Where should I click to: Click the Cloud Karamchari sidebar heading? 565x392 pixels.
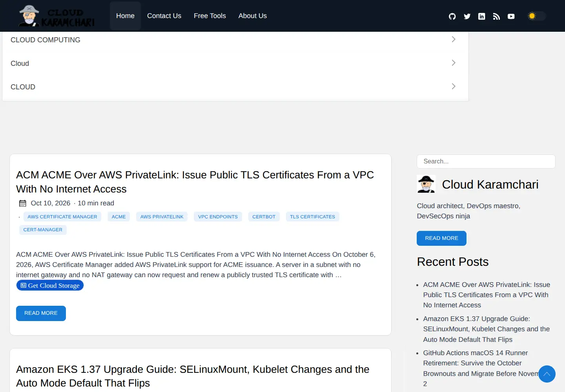tap(490, 184)
